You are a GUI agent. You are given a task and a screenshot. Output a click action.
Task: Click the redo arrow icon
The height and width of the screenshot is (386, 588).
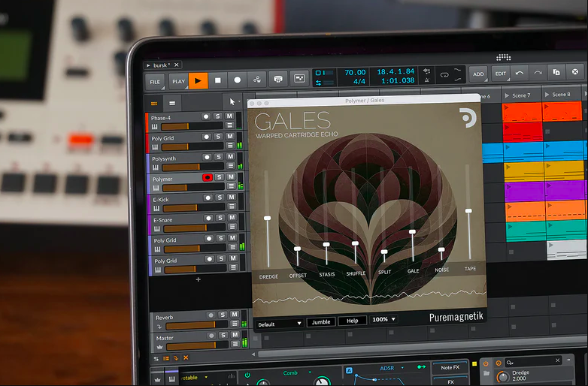pos(538,73)
